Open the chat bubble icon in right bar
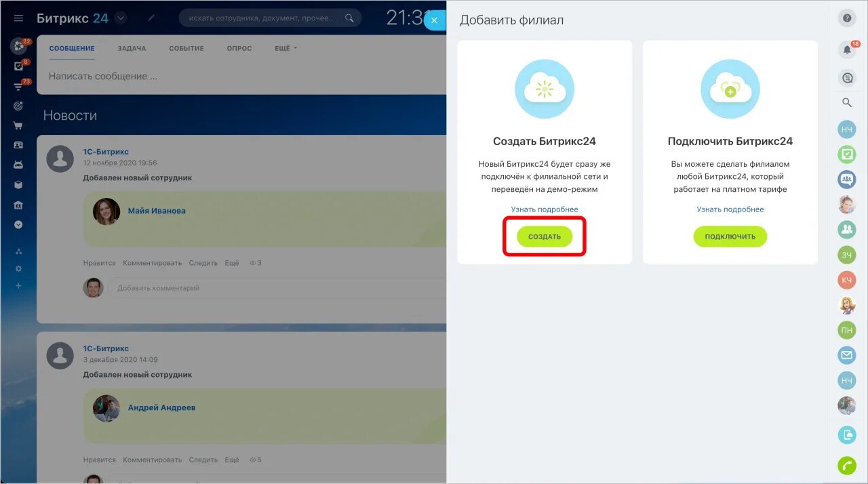 click(x=847, y=78)
